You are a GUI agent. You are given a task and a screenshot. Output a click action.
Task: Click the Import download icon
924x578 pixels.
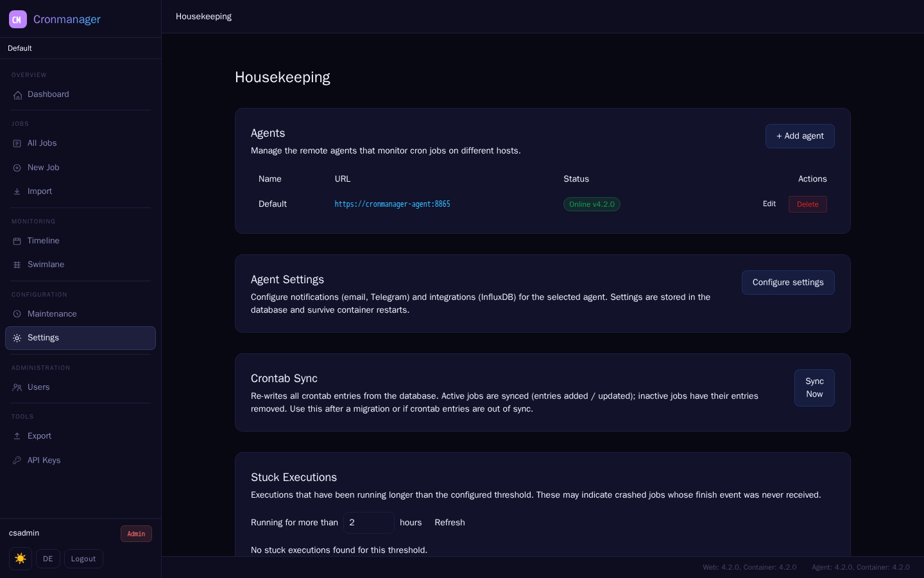pyautogui.click(x=17, y=191)
